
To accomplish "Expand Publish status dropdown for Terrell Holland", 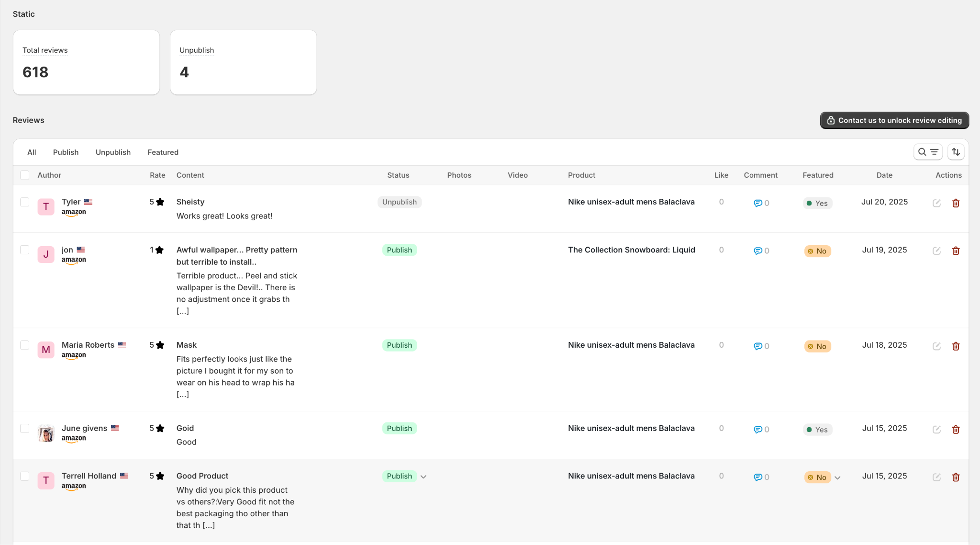I will point(423,477).
